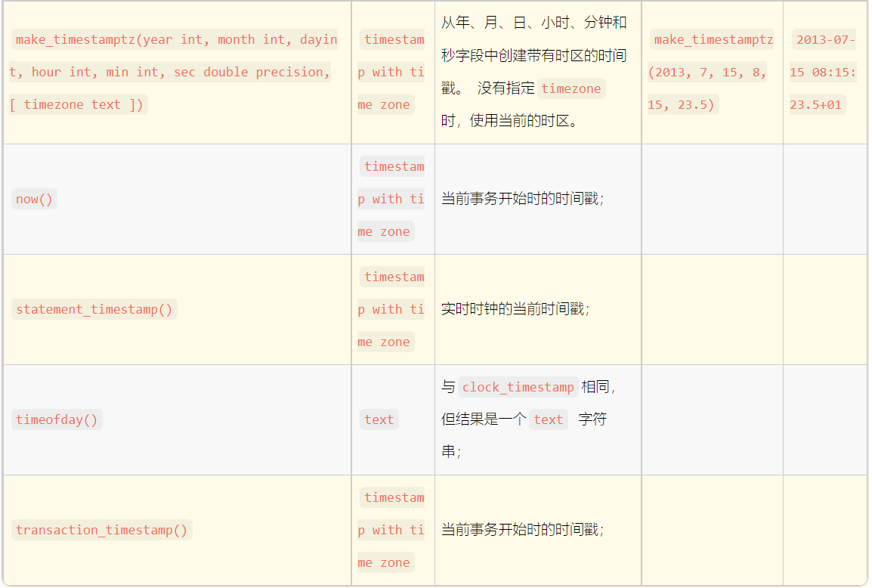This screenshot has height=588, width=872.
Task: Click the timestamp with time zone type for make_timestamptz
Action: (x=391, y=72)
